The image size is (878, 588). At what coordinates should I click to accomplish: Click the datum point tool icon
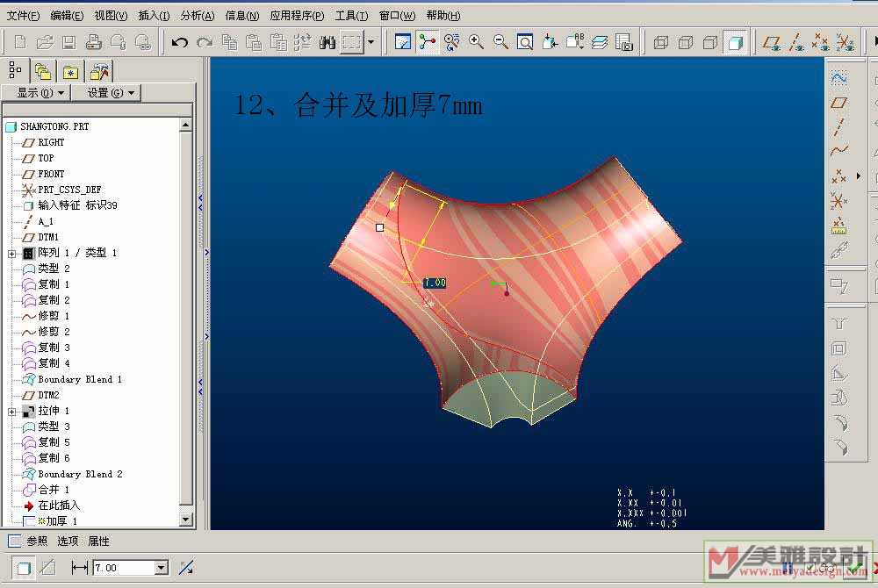pyautogui.click(x=838, y=176)
